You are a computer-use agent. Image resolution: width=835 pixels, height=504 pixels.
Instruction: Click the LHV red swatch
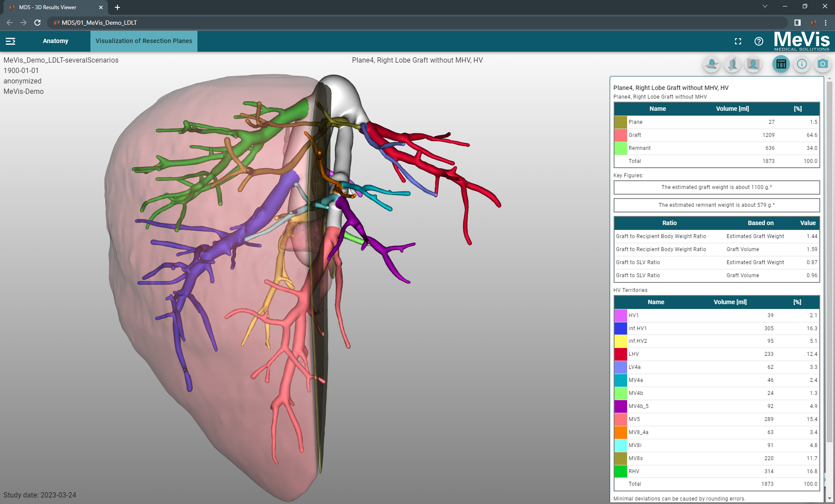621,354
